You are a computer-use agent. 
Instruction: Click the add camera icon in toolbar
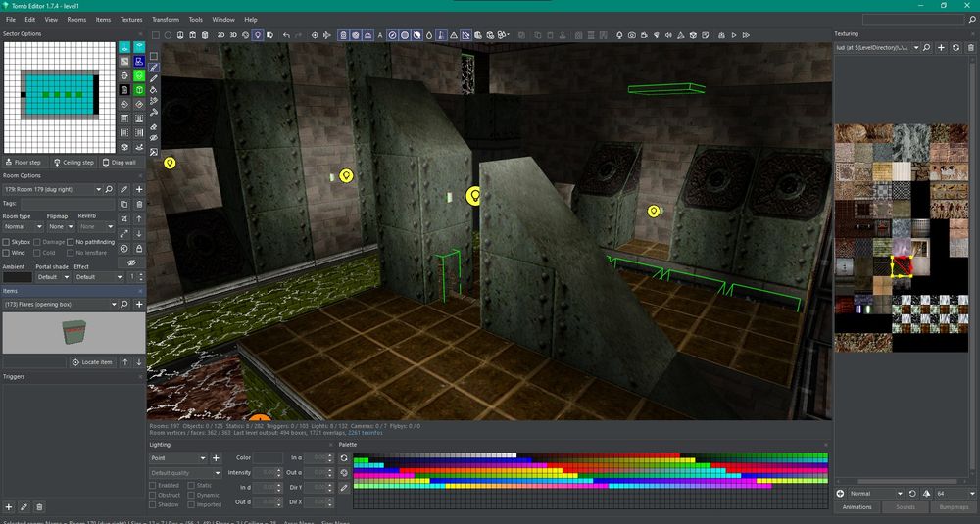pos(632,35)
